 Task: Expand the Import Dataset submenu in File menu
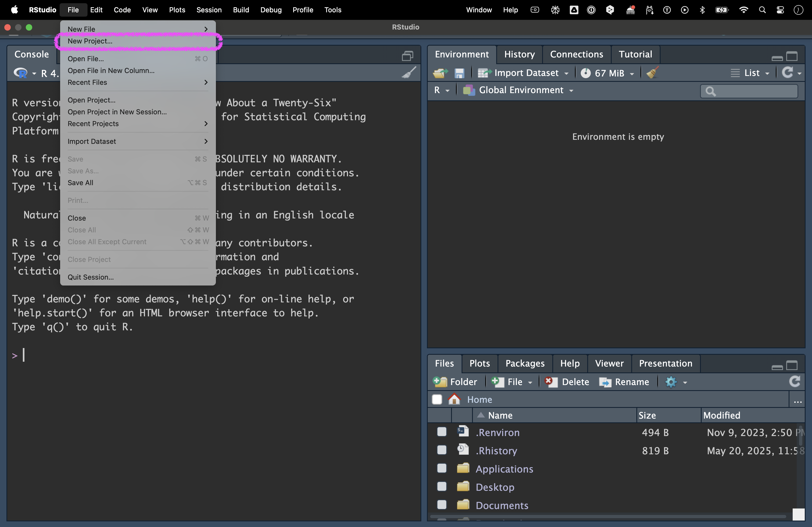point(138,141)
